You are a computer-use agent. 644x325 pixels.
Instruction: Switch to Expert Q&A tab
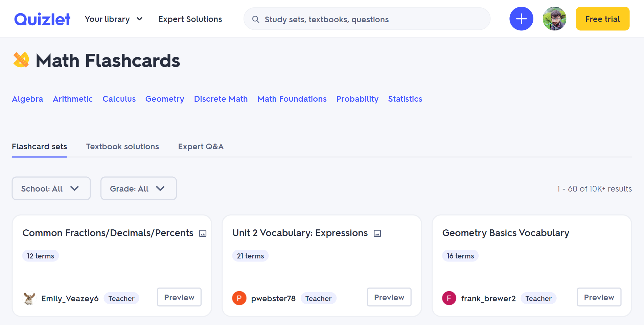[x=201, y=147]
